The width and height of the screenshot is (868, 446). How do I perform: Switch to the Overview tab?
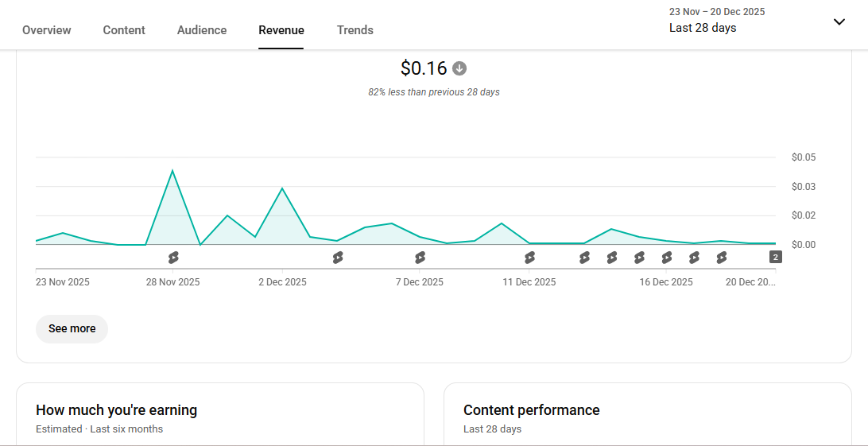tap(47, 30)
